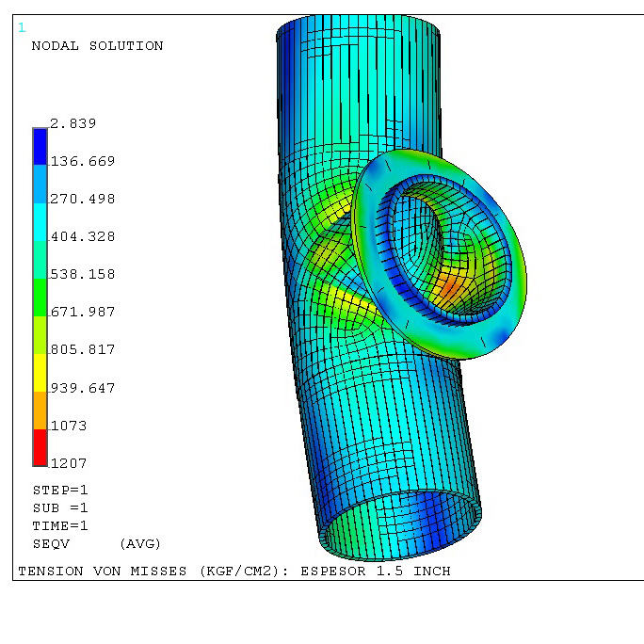
Task: Select the cyan band in the legend
Action: 40,221
